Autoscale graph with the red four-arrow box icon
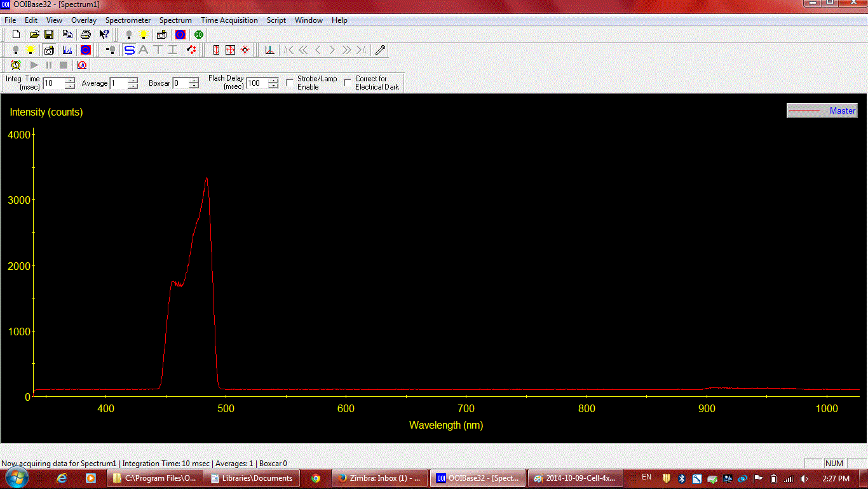The width and height of the screenshot is (868, 489). tap(231, 50)
